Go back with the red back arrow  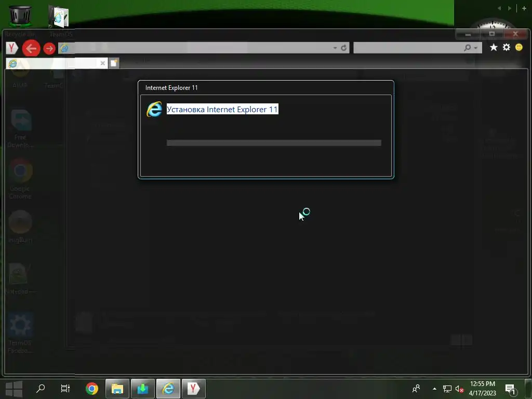tap(31, 48)
